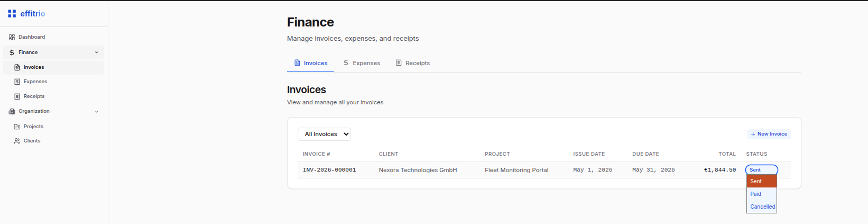The image size is (868, 224).
Task: Choose Paid option in status list
Action: (762, 194)
